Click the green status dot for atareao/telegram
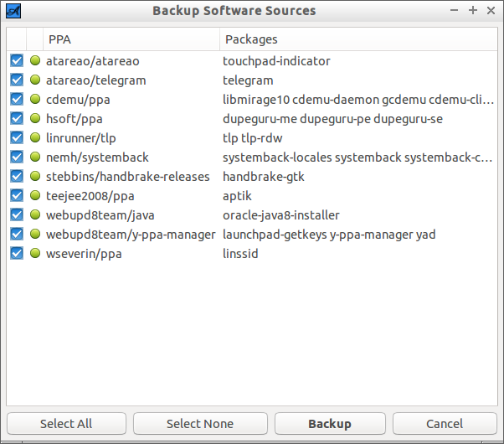Image resolution: width=504 pixels, height=444 pixels. click(x=35, y=80)
